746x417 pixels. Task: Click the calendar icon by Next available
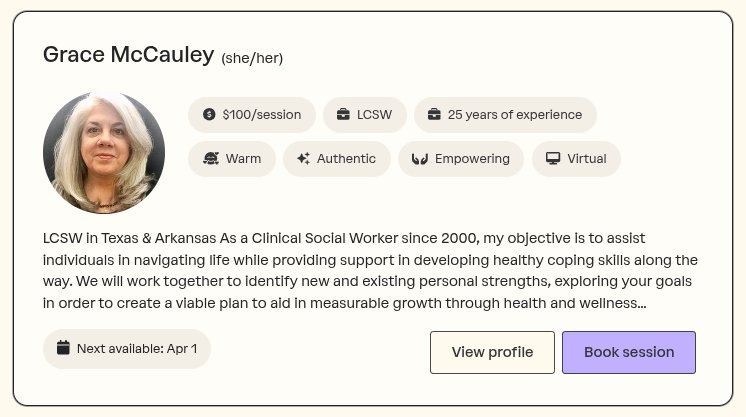[x=63, y=348]
